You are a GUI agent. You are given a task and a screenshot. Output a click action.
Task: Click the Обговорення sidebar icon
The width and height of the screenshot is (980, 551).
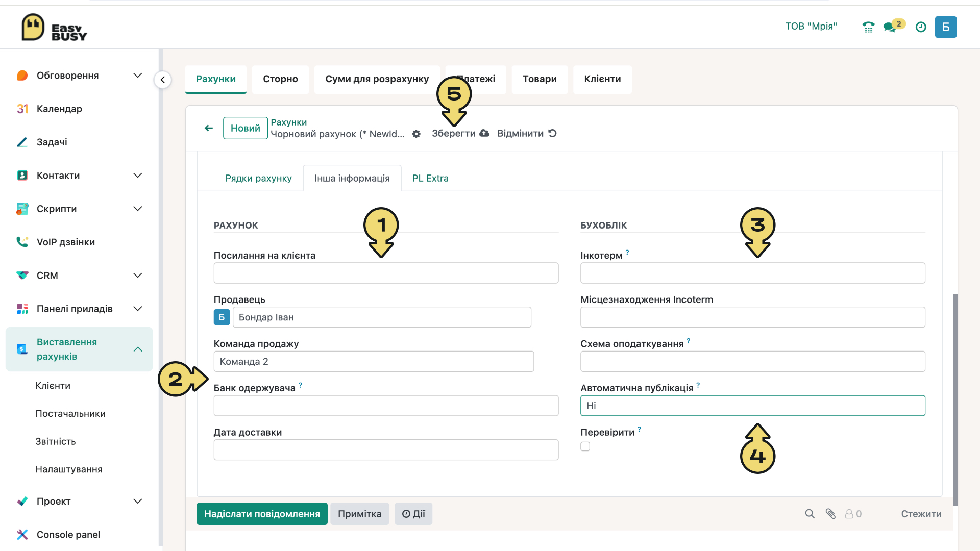point(22,76)
